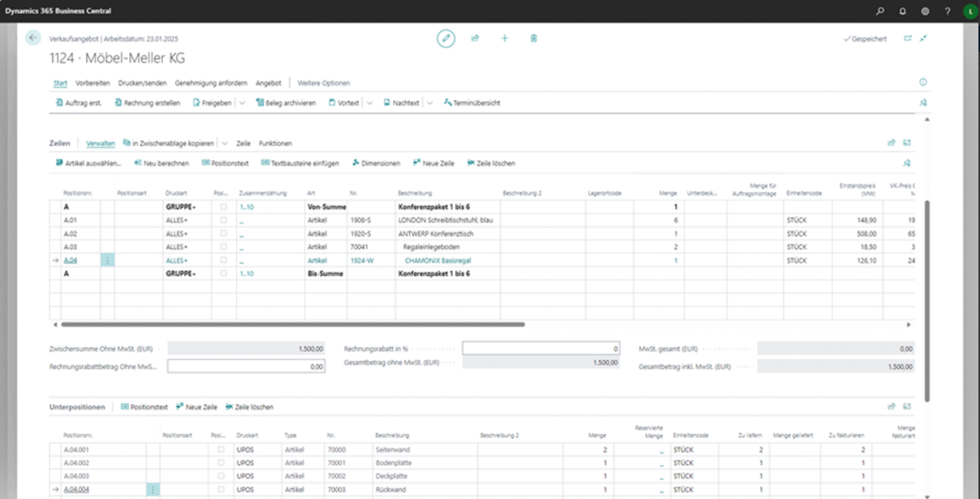
Task: Expand Nachtext dropdown arrow
Action: (430, 103)
